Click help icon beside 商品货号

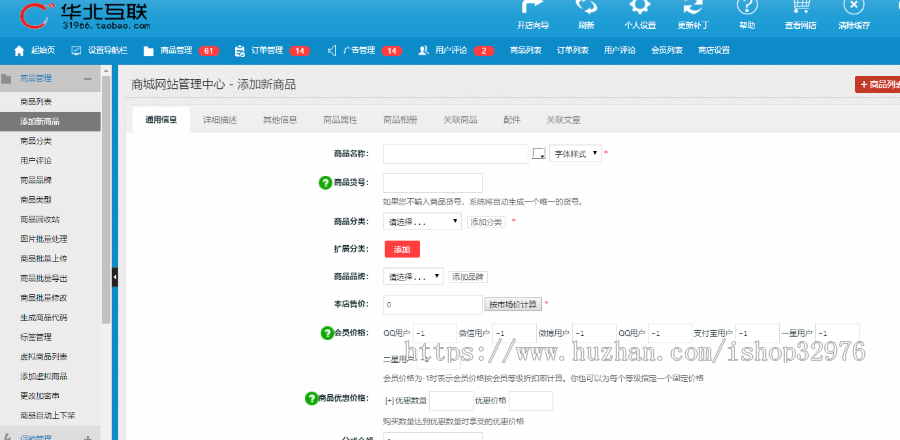[x=325, y=182]
